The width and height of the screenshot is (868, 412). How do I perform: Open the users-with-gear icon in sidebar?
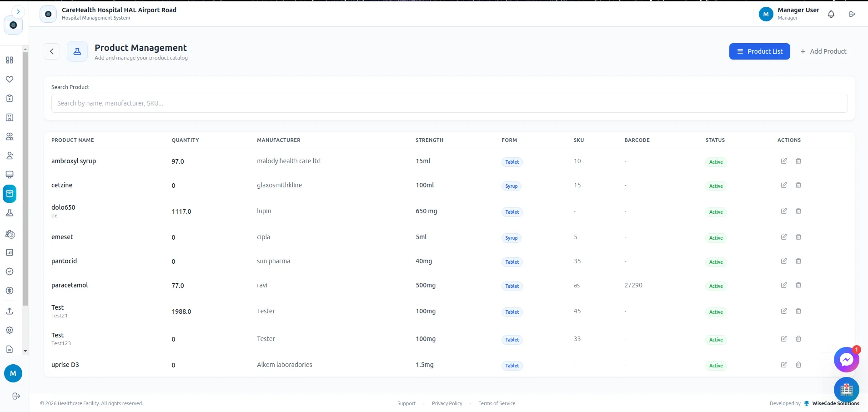point(10,234)
